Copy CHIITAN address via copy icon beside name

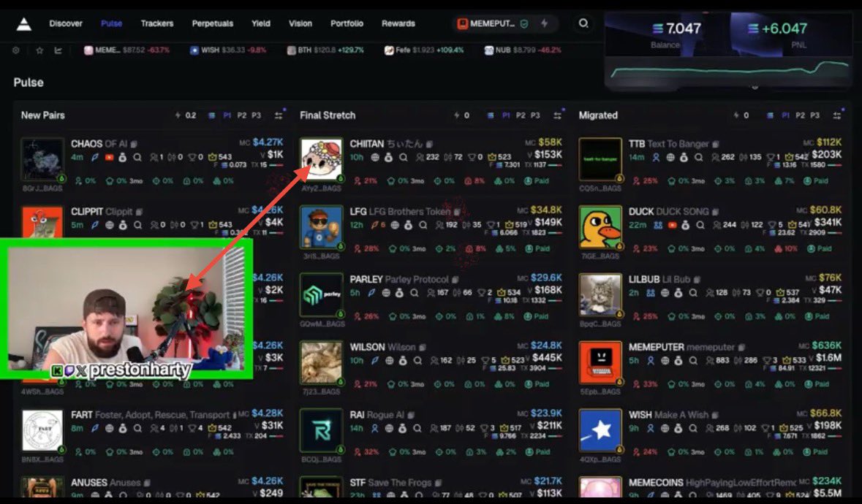[429, 145]
